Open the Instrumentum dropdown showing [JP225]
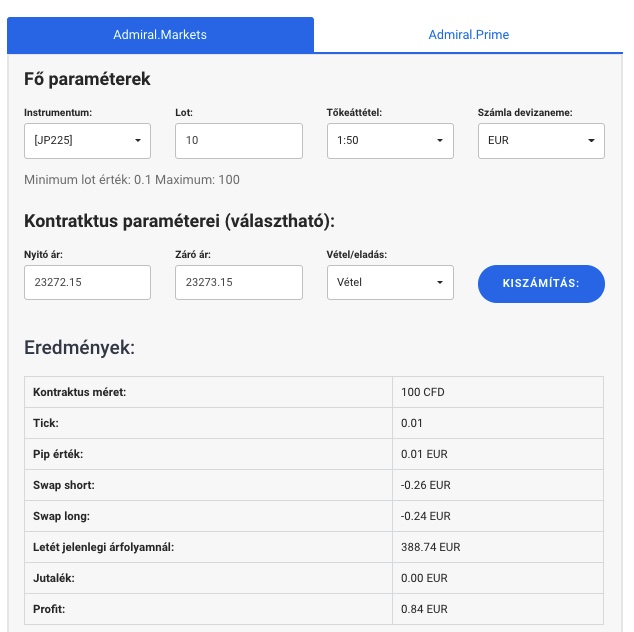This screenshot has height=632, width=634. [x=87, y=141]
